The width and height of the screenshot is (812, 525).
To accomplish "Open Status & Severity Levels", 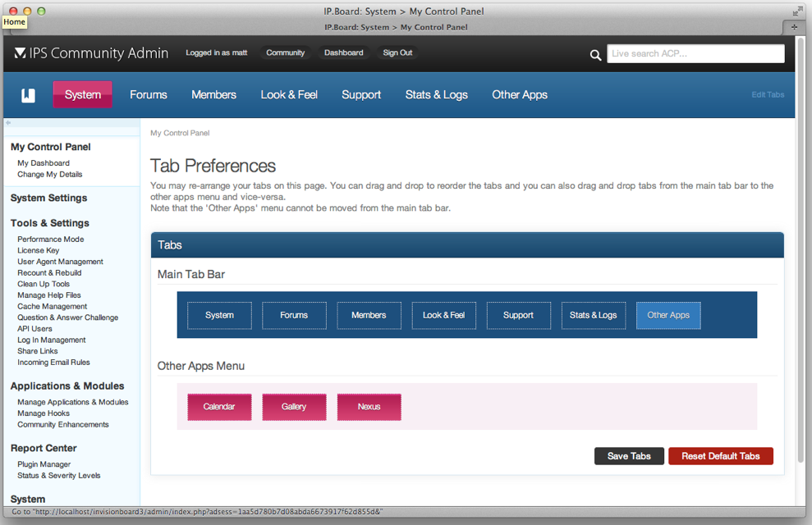I will coord(59,476).
